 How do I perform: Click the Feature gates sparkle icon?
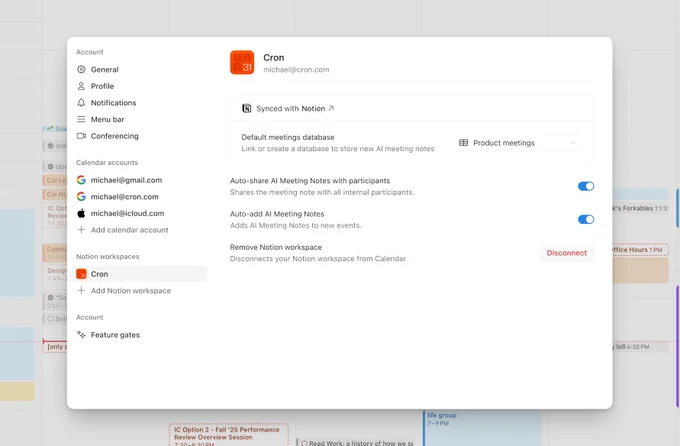[x=81, y=334]
